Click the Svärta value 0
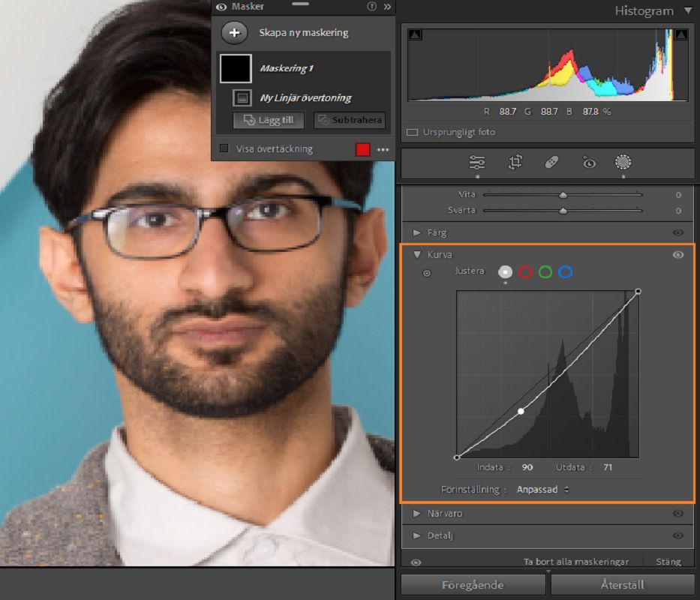 [x=678, y=211]
